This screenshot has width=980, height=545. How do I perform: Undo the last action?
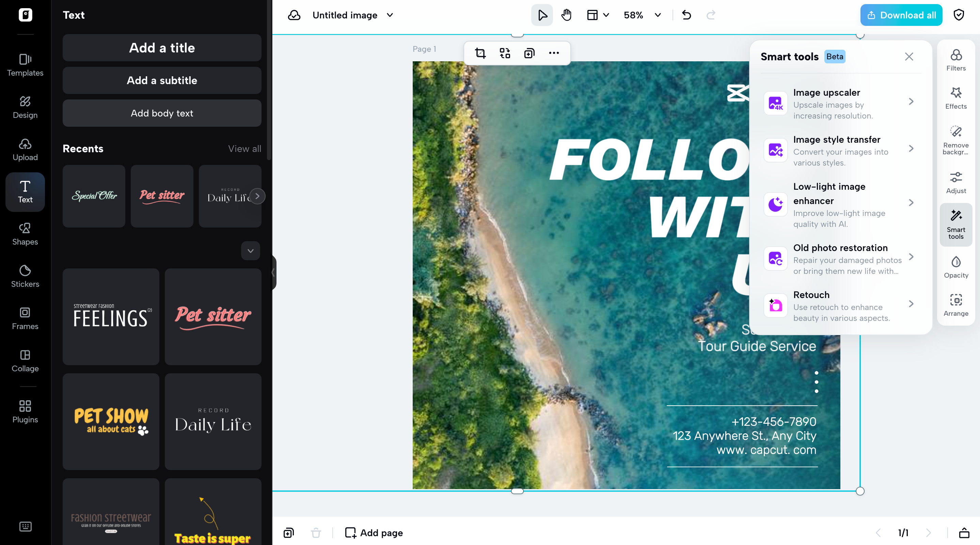pyautogui.click(x=687, y=15)
